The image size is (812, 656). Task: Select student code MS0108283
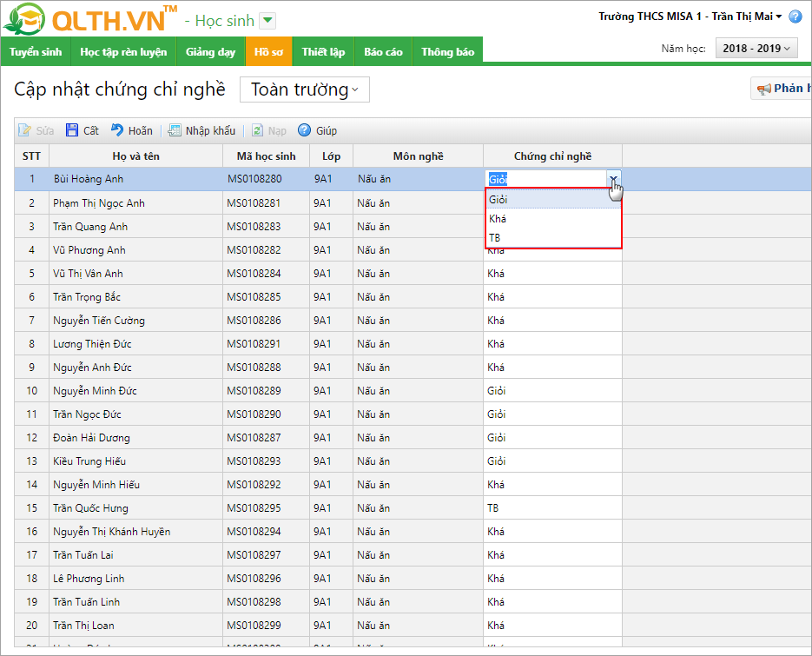pyautogui.click(x=254, y=227)
